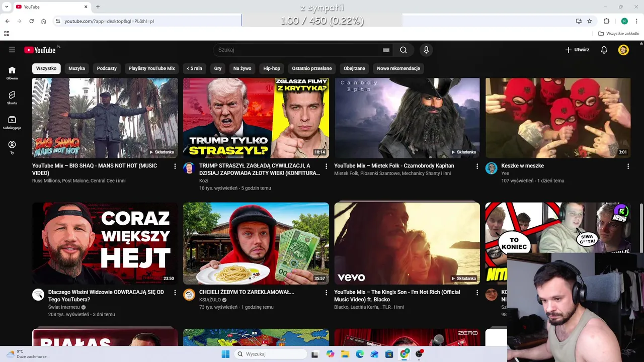Open options menu for Dlaczego Właśni Widzowie video
644x362 pixels.
tap(175, 292)
